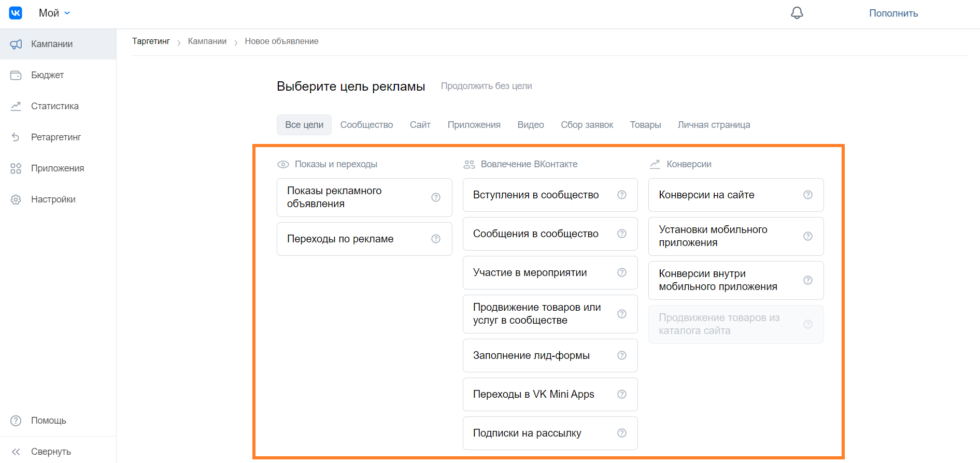Go to Таргетинг breadcrumb
The width and height of the screenshot is (980, 463).
click(x=151, y=41)
